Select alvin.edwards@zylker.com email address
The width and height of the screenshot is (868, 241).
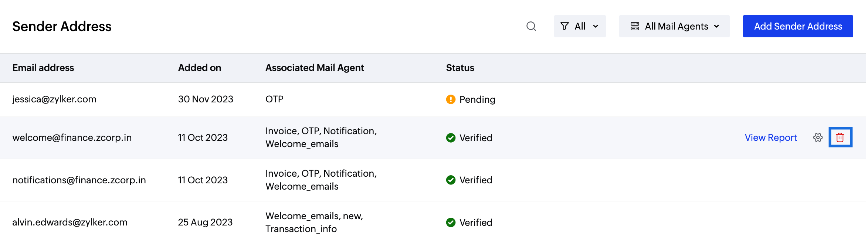point(70,222)
